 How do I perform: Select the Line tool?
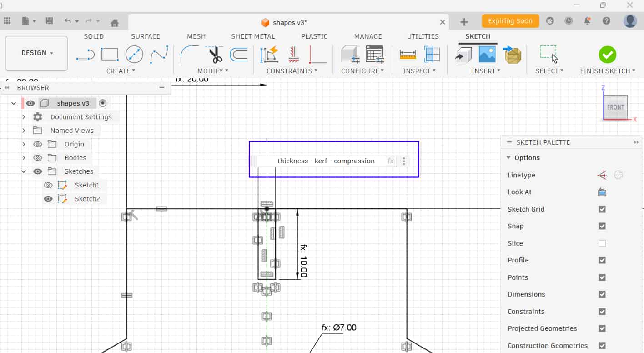click(x=85, y=55)
